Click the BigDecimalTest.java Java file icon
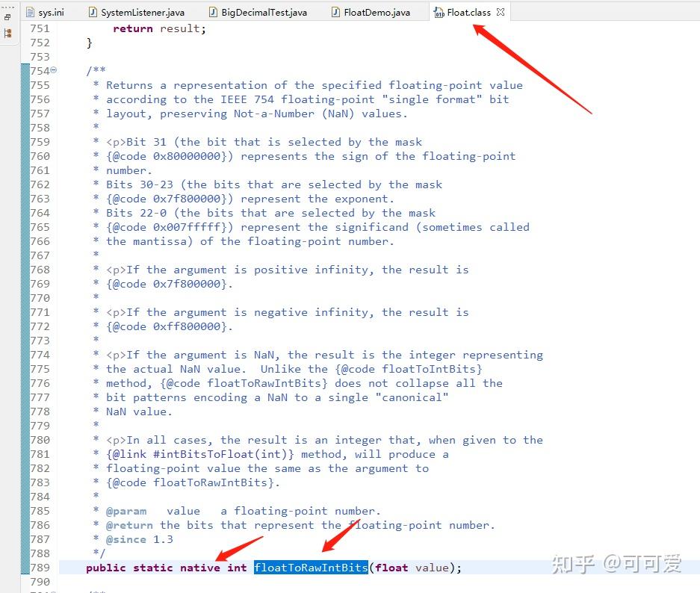The width and height of the screenshot is (700, 593). 214,13
